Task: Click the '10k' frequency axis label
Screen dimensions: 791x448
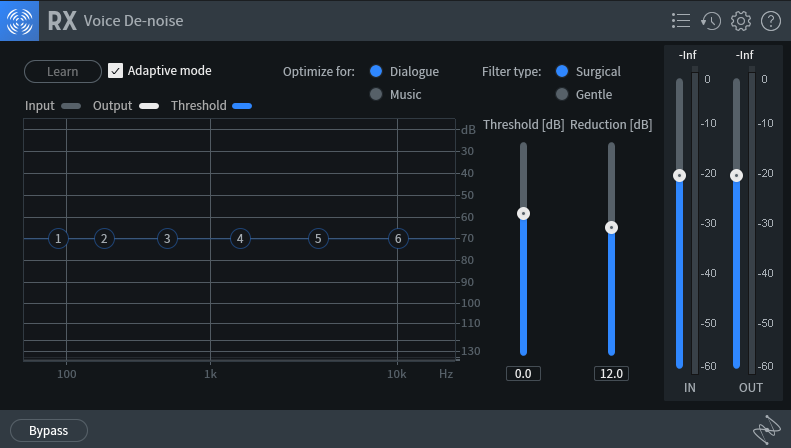Action: click(x=397, y=374)
